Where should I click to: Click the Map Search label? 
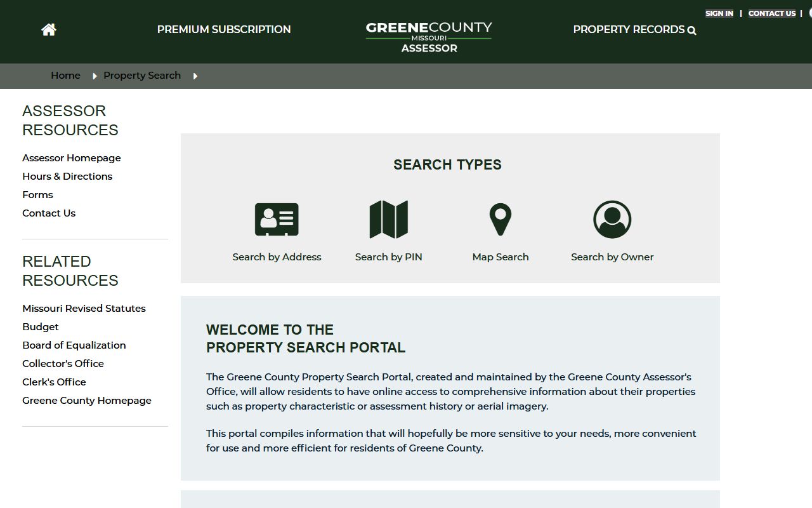501,257
